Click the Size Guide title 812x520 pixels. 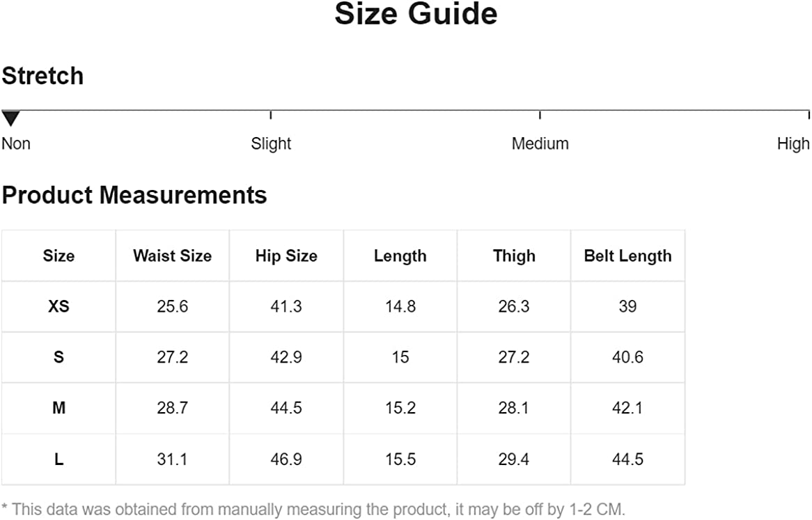416,14
